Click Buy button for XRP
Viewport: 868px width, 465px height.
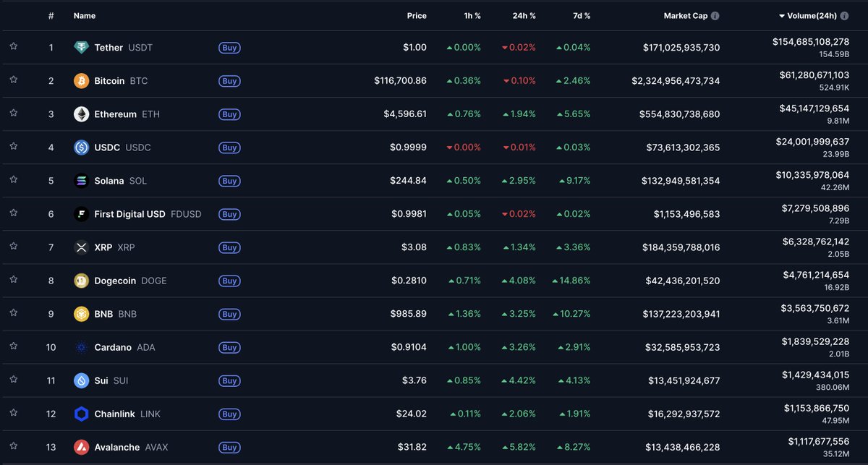[x=229, y=247]
